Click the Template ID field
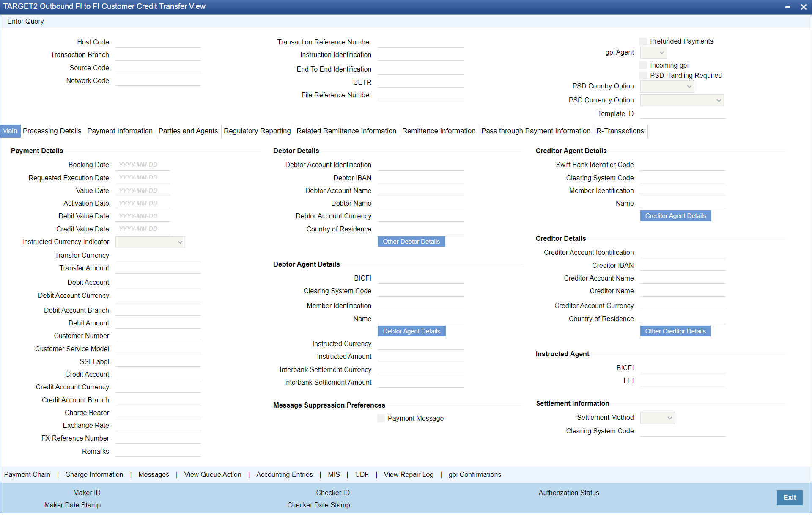Screen dimensions: 812x515 pyautogui.click(x=683, y=114)
